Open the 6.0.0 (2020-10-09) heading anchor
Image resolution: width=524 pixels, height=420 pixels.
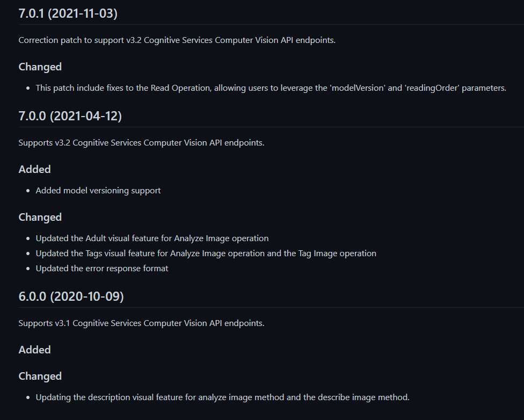71,296
